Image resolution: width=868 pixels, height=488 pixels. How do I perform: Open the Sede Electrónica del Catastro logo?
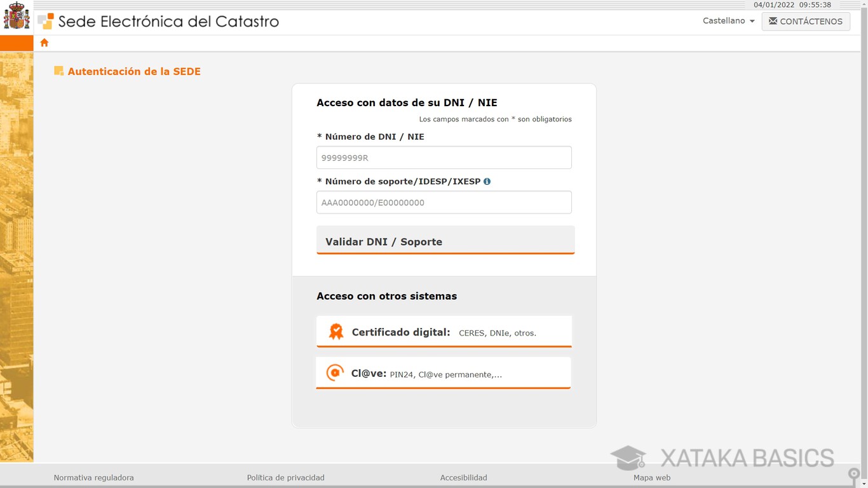pyautogui.click(x=159, y=21)
